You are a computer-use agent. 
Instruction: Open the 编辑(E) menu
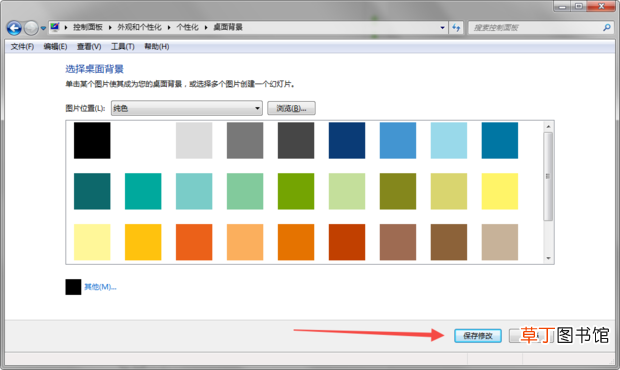pos(55,47)
